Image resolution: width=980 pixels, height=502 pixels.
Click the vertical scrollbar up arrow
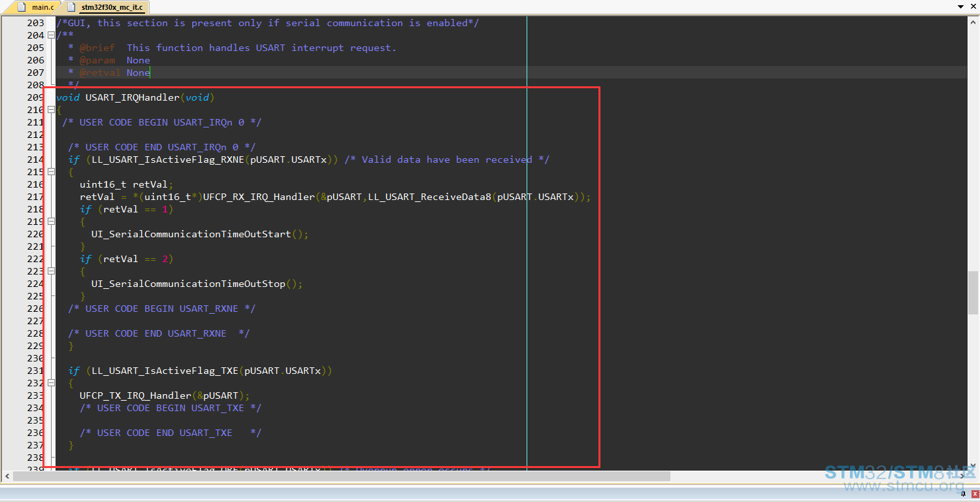coord(973,22)
